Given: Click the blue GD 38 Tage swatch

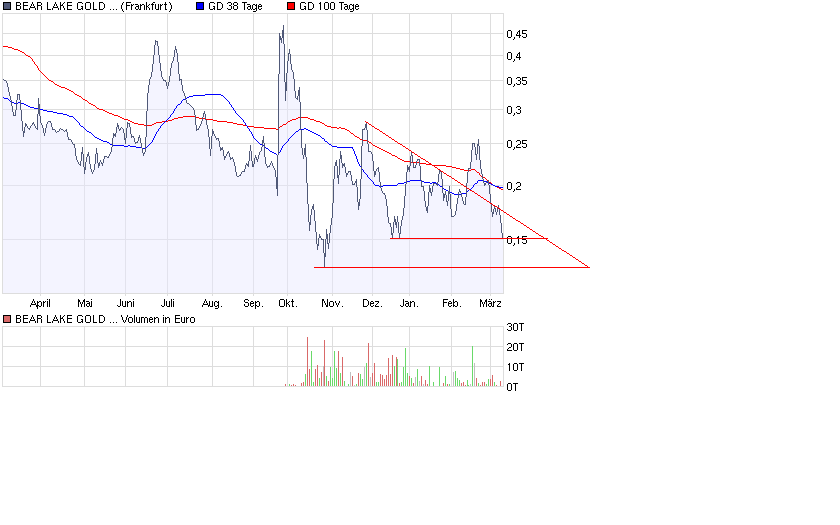Looking at the screenshot, I should coord(200,6).
